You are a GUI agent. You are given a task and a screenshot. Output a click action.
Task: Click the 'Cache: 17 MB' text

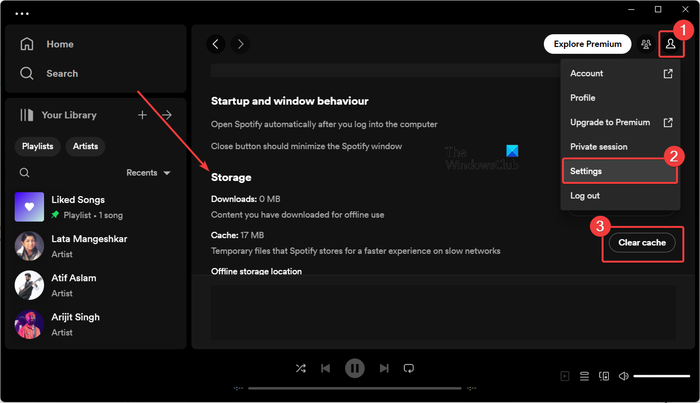coord(238,235)
